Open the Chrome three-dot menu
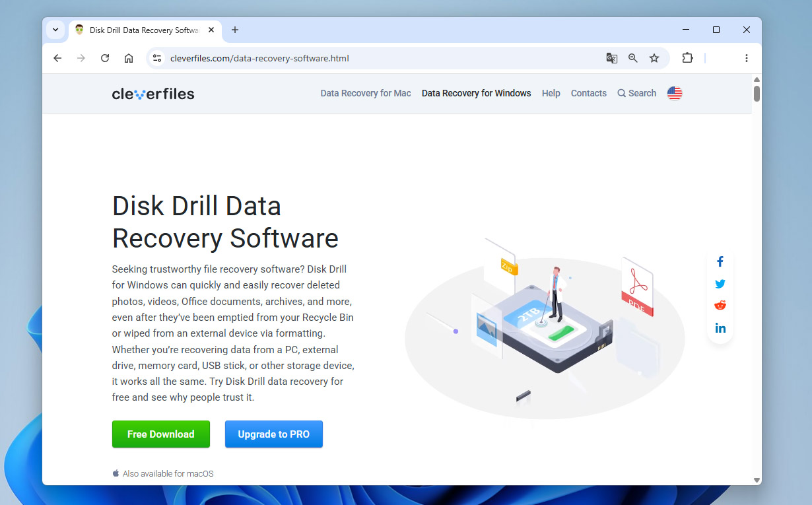The image size is (812, 505). pos(747,58)
